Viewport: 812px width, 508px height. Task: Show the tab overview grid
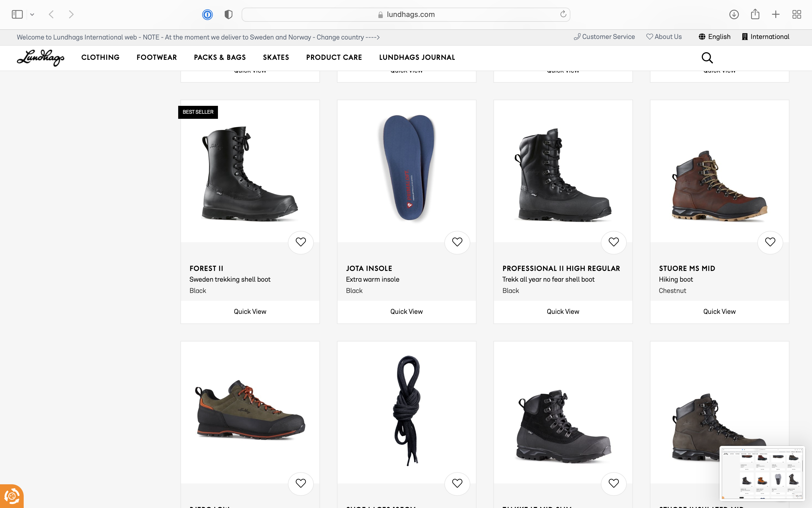(x=796, y=14)
